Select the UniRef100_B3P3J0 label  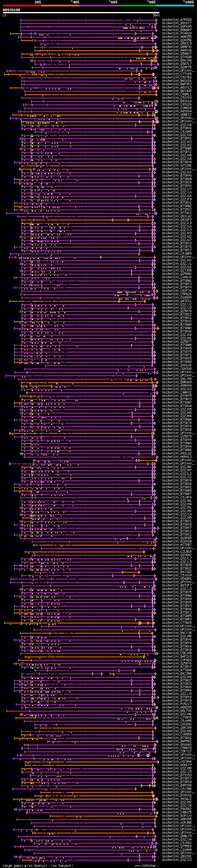[x=177, y=816]
